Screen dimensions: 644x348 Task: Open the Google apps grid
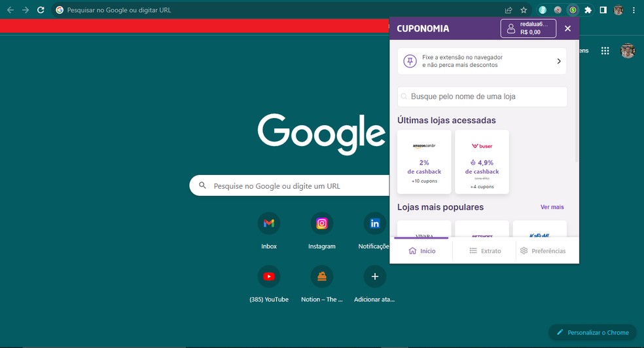click(x=605, y=50)
